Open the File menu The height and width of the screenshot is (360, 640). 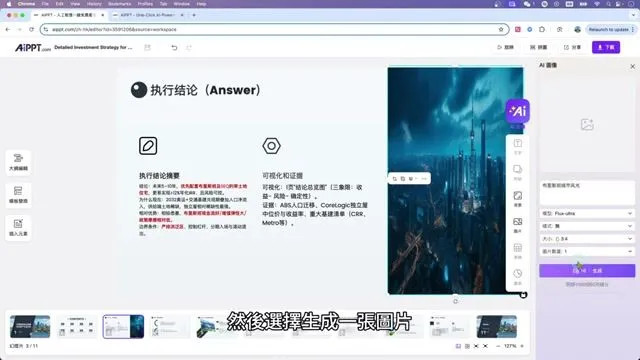click(x=45, y=4)
